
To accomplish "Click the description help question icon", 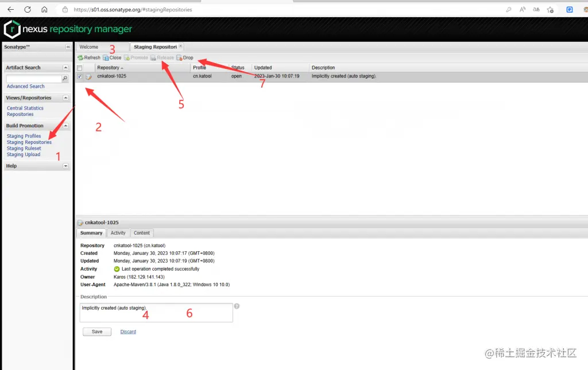I will pyautogui.click(x=237, y=306).
